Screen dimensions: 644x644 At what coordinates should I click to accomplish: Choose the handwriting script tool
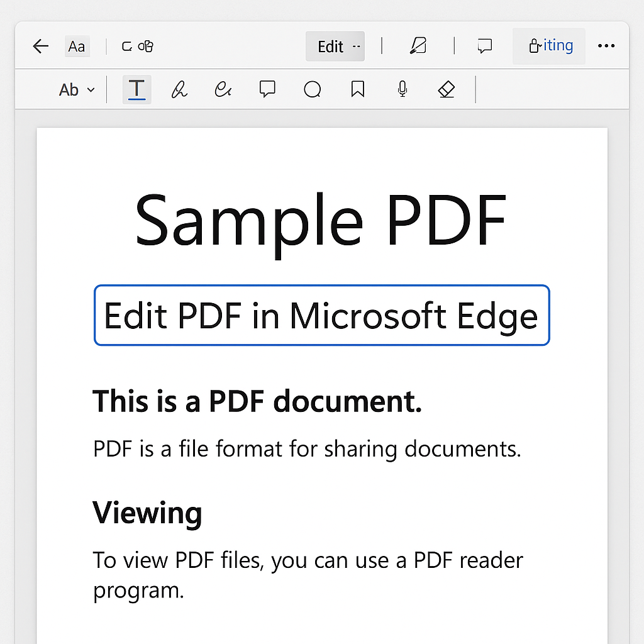(x=223, y=89)
